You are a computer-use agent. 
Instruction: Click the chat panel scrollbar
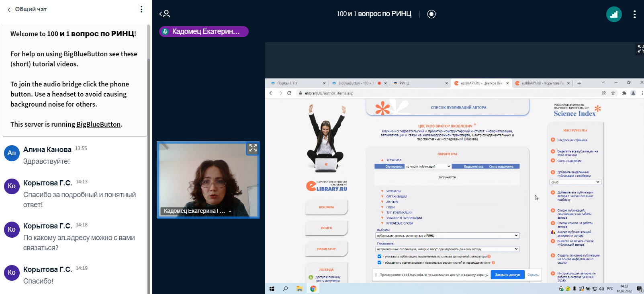[x=149, y=161]
